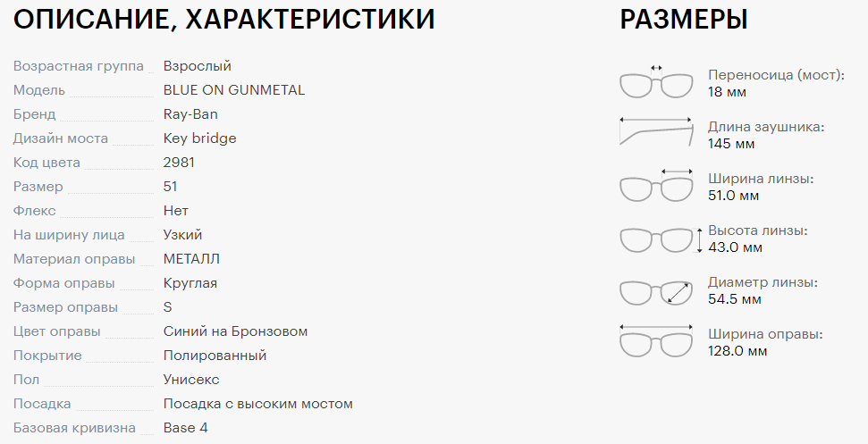Image resolution: width=868 pixels, height=444 pixels.
Task: Click the BLUE ON GUNMETAL model value
Action: (x=233, y=89)
